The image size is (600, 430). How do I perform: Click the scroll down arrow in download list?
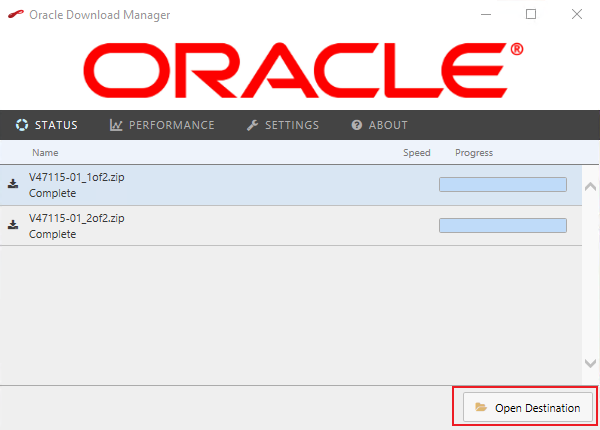pos(590,363)
